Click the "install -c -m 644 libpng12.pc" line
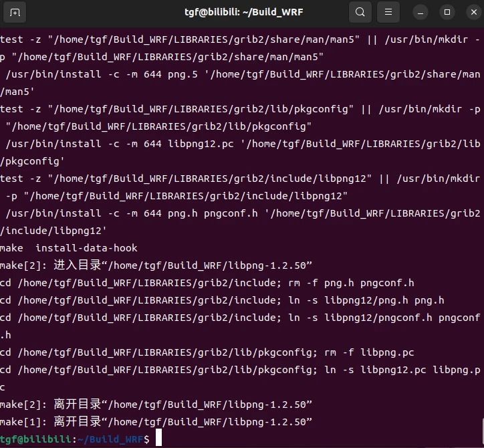 coord(242,144)
